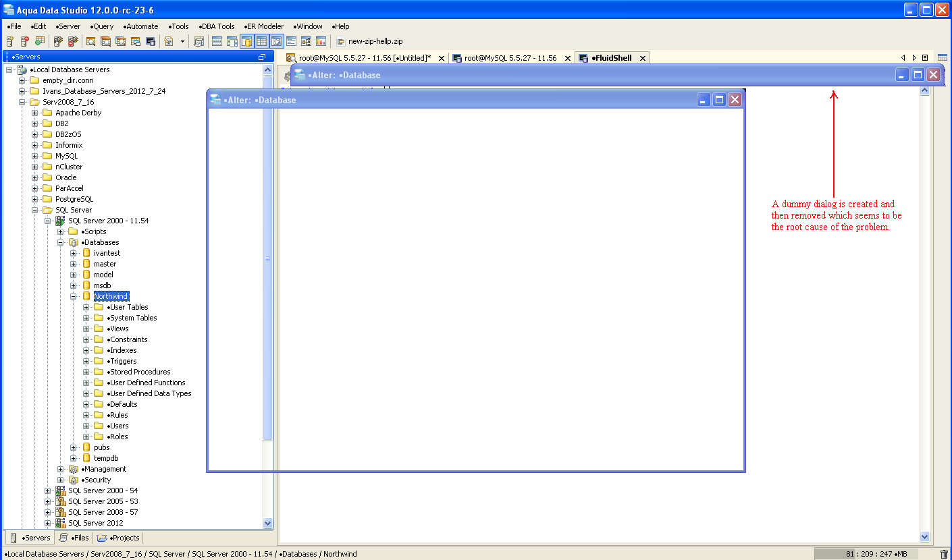Select the master database
The width and height of the screenshot is (952, 560).
click(x=105, y=264)
